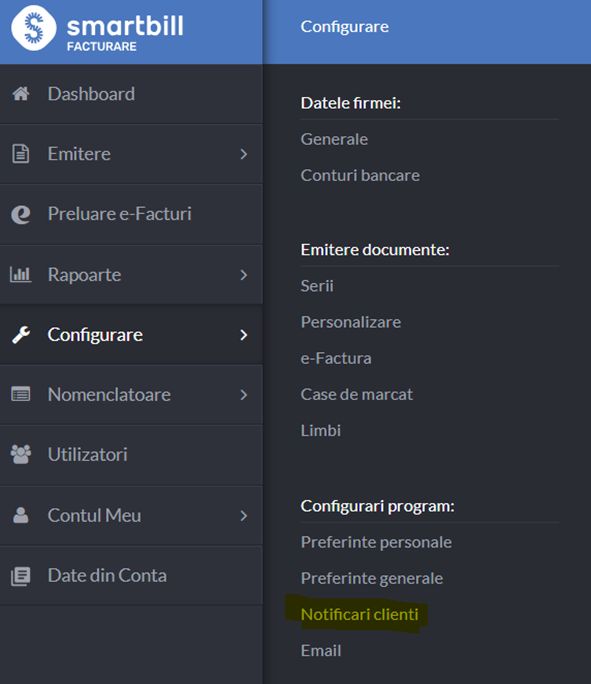The width and height of the screenshot is (591, 684).
Task: Click the Contul Meu person icon
Action: pyautogui.click(x=20, y=515)
